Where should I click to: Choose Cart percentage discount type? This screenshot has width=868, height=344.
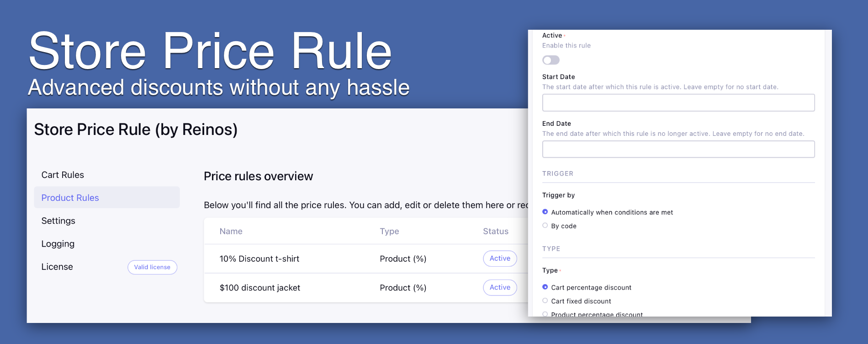tap(545, 287)
